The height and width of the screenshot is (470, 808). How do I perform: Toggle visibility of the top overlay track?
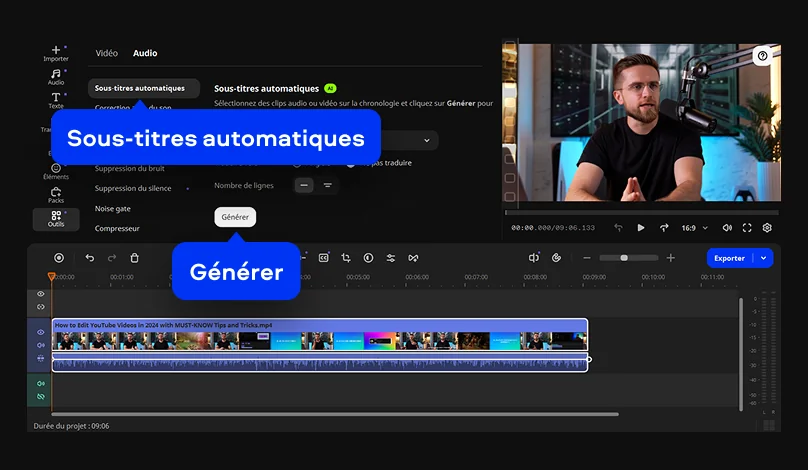pyautogui.click(x=41, y=294)
